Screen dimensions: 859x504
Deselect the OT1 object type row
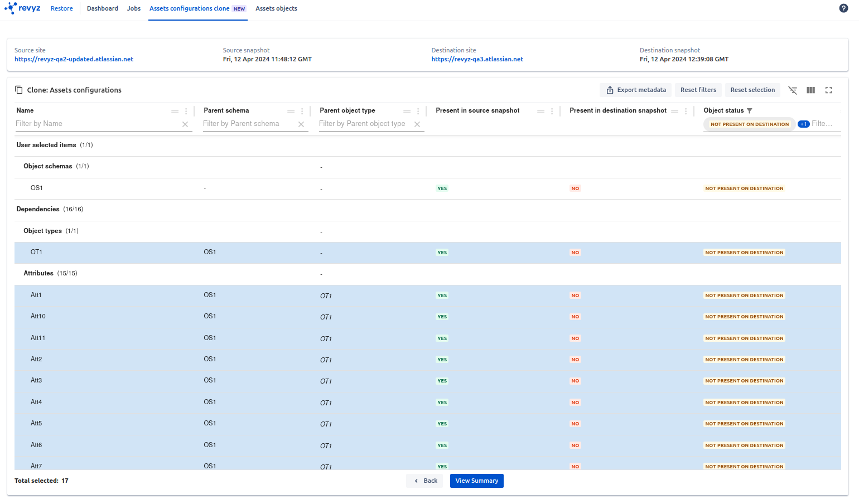click(x=428, y=253)
